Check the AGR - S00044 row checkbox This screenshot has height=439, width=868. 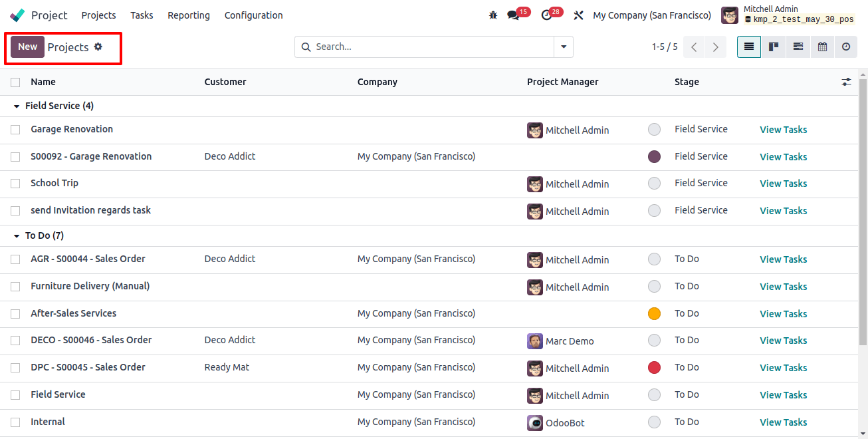coord(15,259)
